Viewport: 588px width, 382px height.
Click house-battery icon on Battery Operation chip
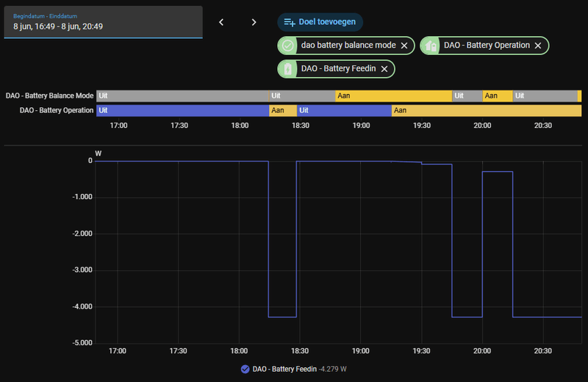(x=431, y=46)
